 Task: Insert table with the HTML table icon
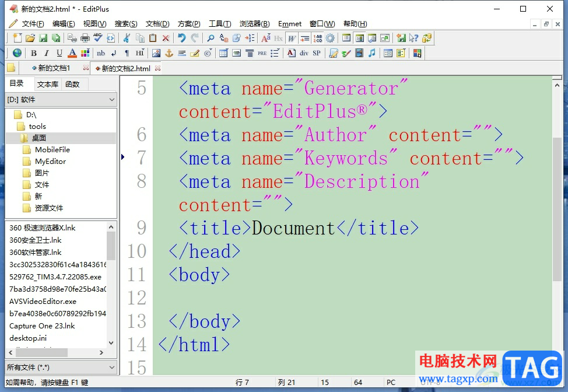coord(223,53)
